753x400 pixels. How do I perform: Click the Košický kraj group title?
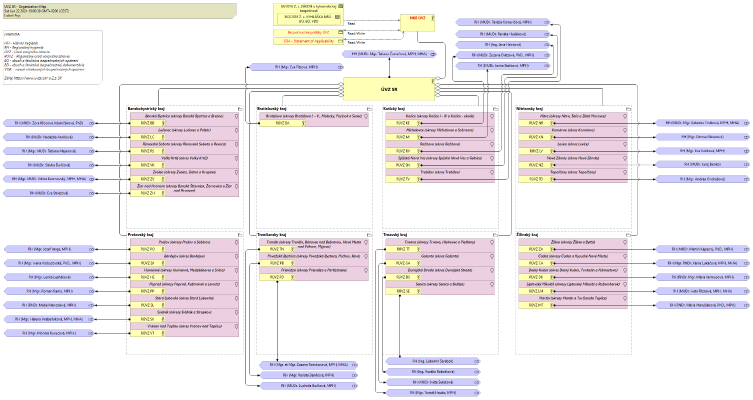(394, 109)
